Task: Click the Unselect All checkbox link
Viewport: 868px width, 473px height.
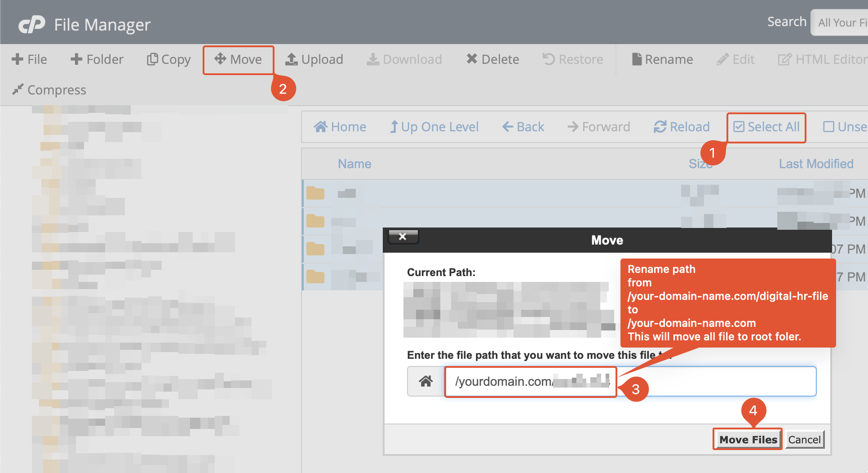Action: pos(845,127)
